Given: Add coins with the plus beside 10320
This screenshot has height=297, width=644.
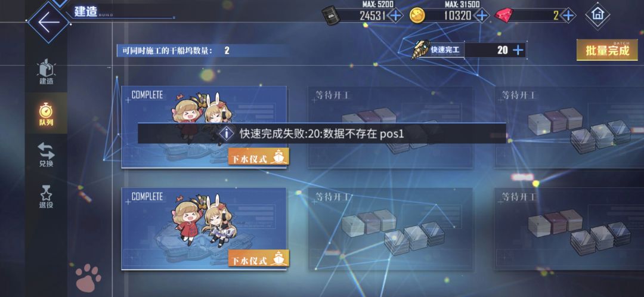Looking at the screenshot, I should [x=481, y=16].
